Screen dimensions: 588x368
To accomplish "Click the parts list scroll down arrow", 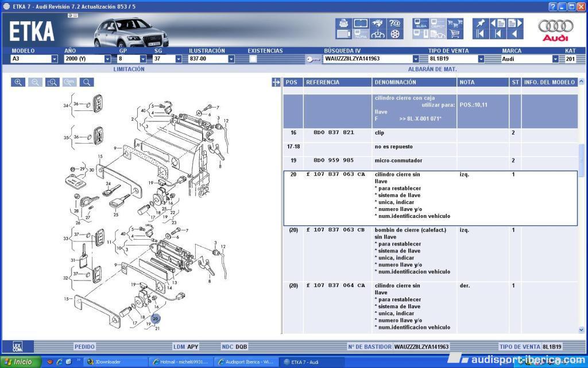I will pyautogui.click(x=581, y=329).
